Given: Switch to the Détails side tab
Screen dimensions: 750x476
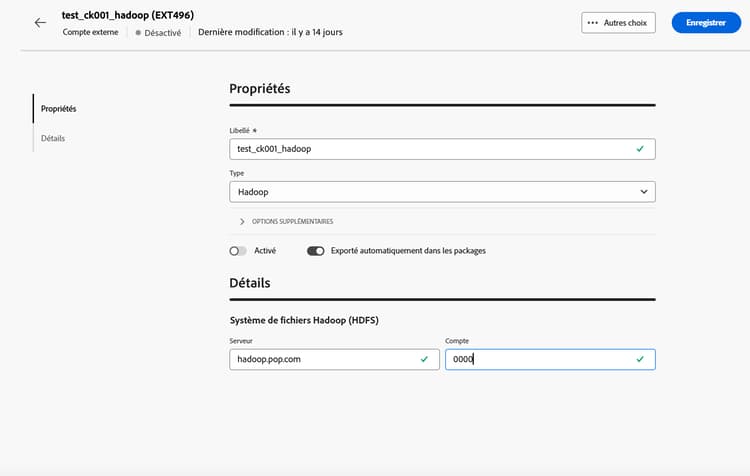Looking at the screenshot, I should [x=53, y=138].
